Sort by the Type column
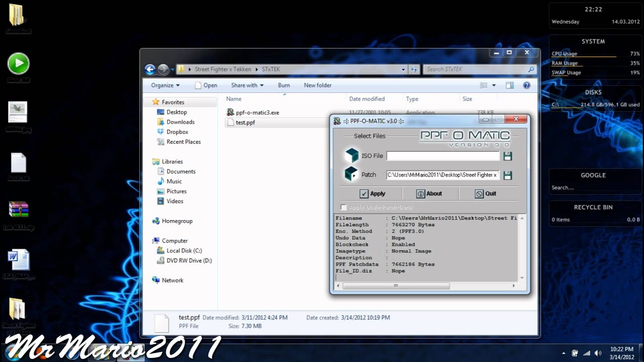Viewport: 644px width, 362px height. [x=412, y=99]
